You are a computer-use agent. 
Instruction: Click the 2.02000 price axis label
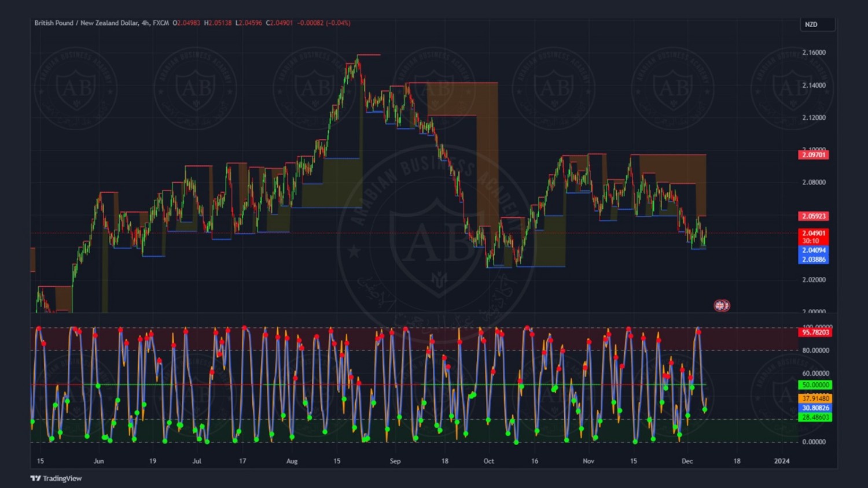(814, 279)
